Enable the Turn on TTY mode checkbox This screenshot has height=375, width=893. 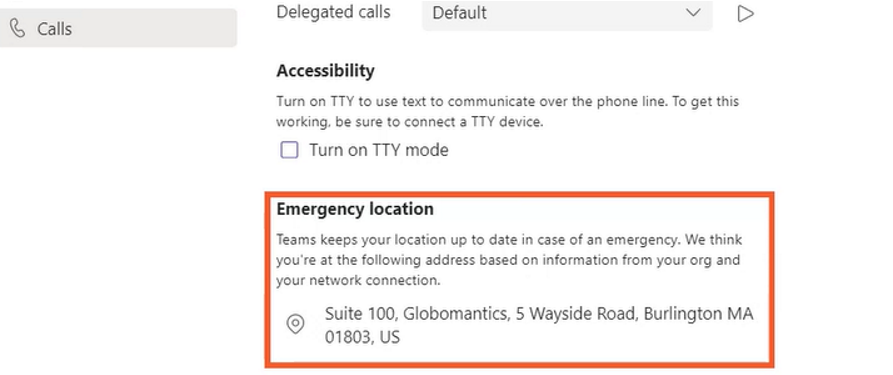click(x=289, y=150)
